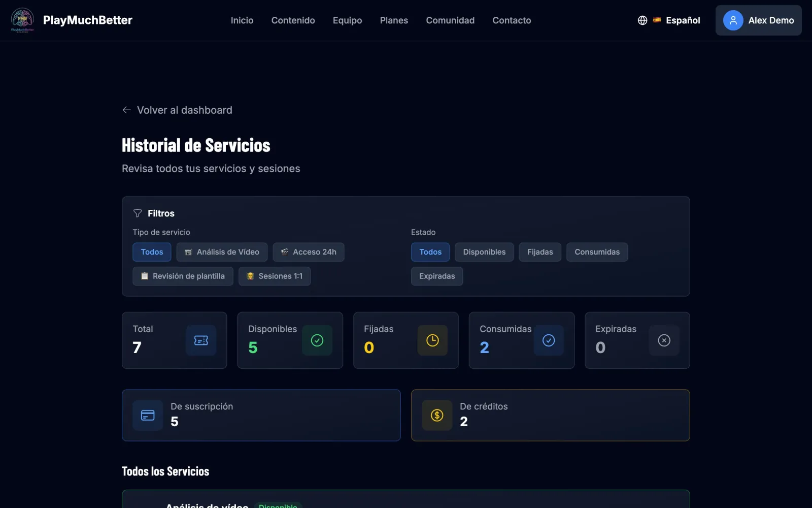This screenshot has height=508, width=812.
Task: Click the Historial de Servicios heading
Action: [196, 145]
